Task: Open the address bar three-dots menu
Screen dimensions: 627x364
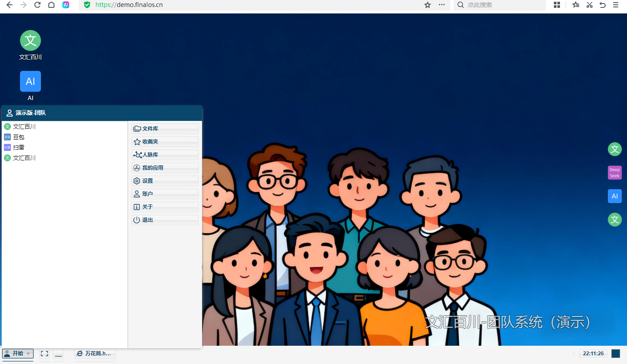Action: coord(442,5)
